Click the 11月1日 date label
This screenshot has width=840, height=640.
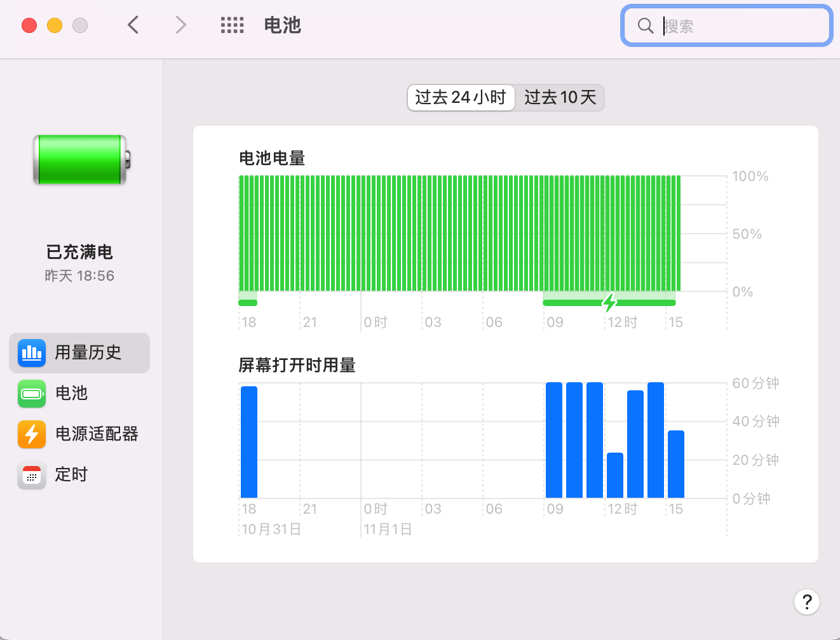[x=388, y=529]
